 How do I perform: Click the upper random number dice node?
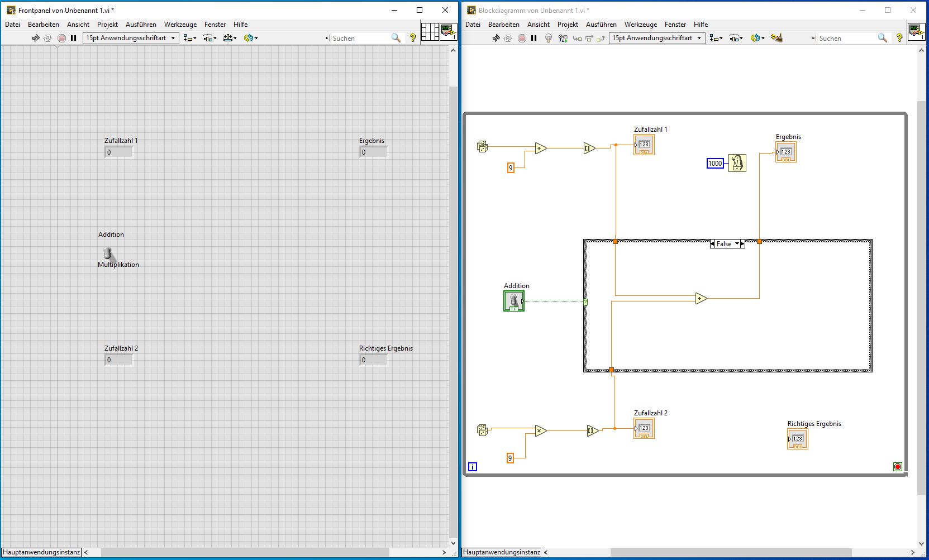pyautogui.click(x=482, y=147)
